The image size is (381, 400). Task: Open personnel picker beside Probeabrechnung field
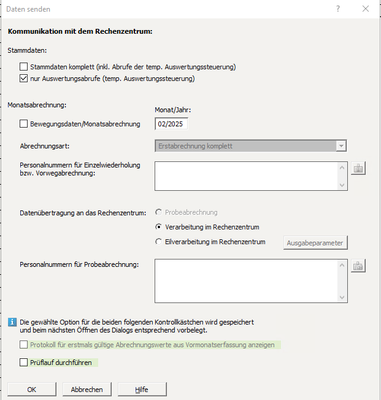[x=358, y=266]
